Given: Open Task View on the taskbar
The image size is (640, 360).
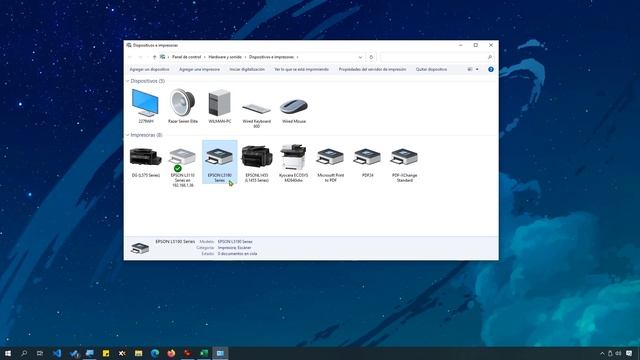Looking at the screenshot, I should pyautogui.click(x=40, y=353).
